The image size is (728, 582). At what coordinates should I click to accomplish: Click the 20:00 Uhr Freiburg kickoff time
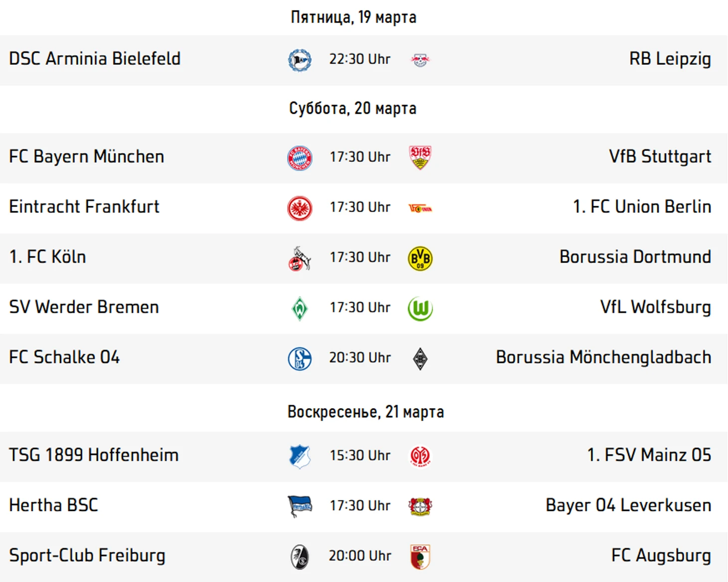click(360, 556)
